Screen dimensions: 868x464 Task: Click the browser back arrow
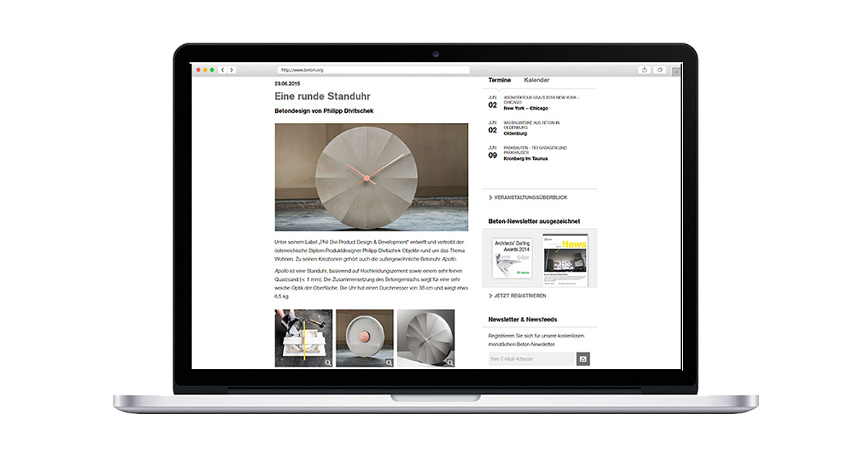tap(223, 70)
